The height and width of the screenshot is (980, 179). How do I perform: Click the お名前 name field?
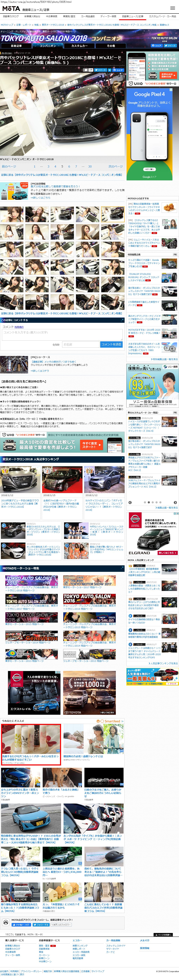tap(80, 344)
